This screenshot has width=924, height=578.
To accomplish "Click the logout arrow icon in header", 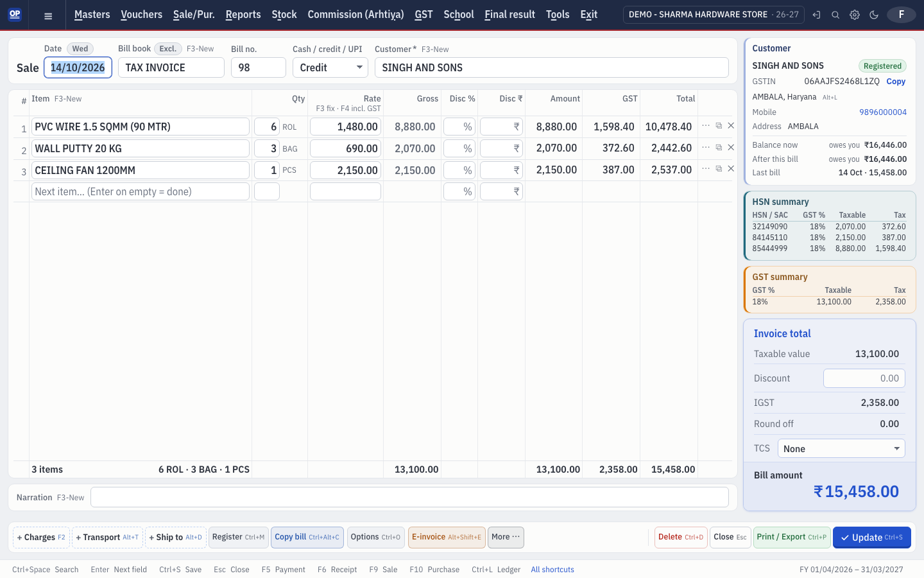I will click(x=816, y=15).
